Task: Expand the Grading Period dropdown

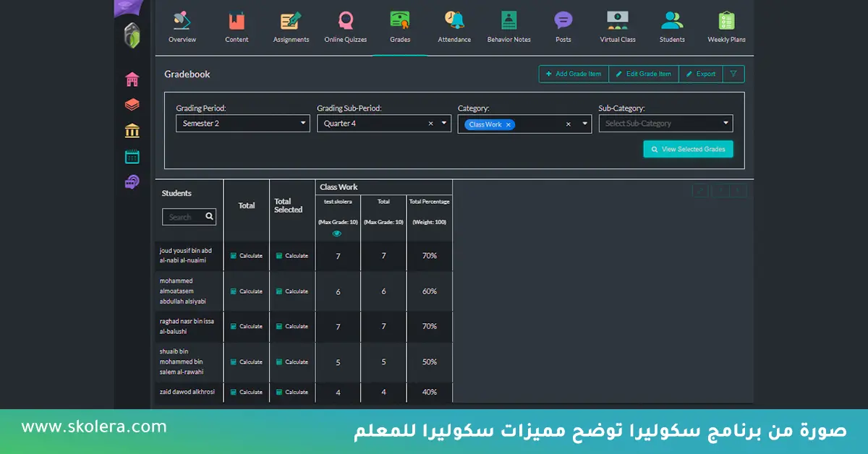Action: [303, 124]
